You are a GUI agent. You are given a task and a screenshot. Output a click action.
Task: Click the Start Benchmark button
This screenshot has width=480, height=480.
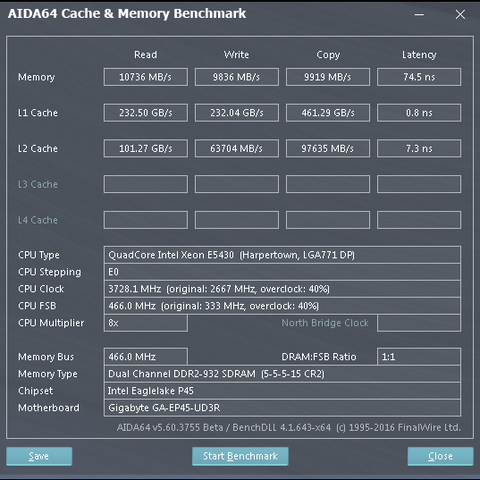(x=240, y=456)
